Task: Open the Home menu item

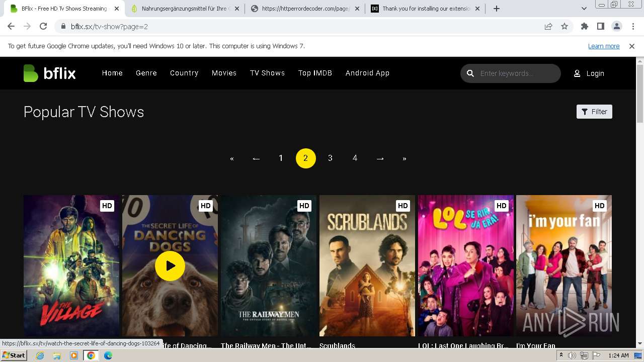Action: (112, 73)
